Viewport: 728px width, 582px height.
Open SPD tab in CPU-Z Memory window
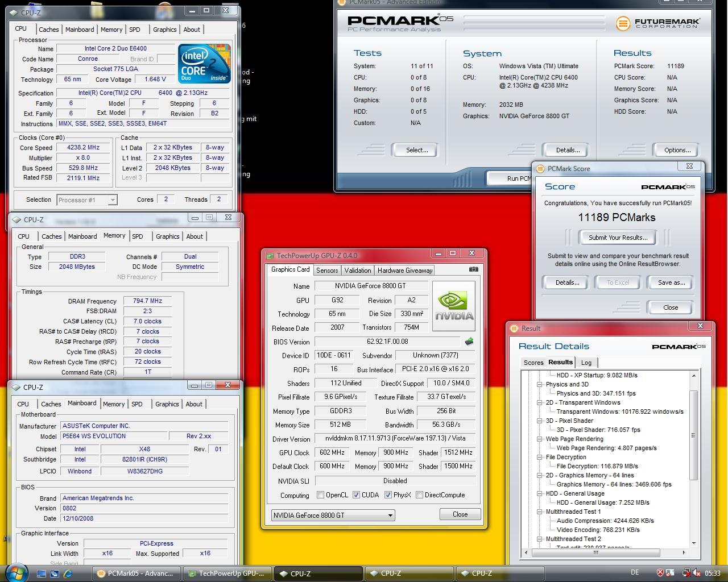click(138, 236)
